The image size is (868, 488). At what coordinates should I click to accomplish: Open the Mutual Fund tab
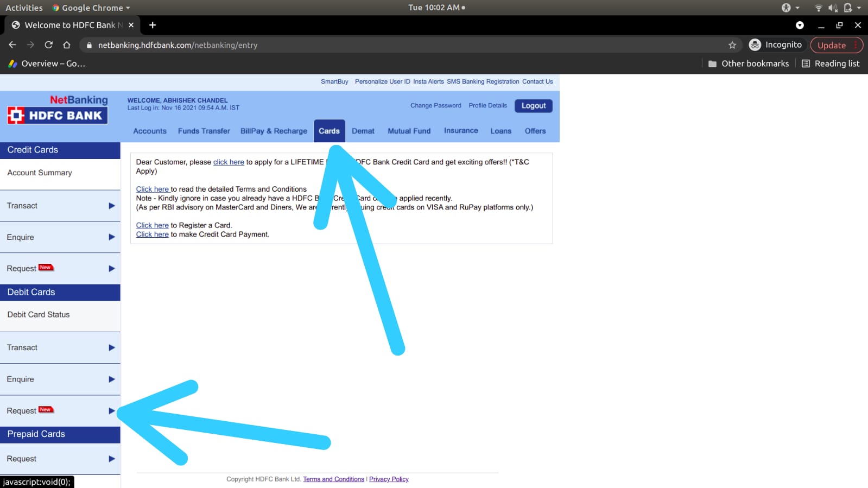[409, 131]
